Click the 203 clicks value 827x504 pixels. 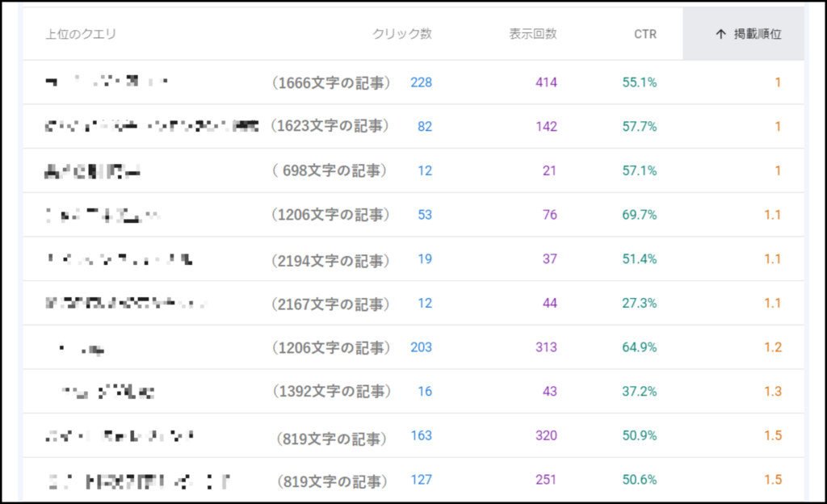(x=421, y=347)
